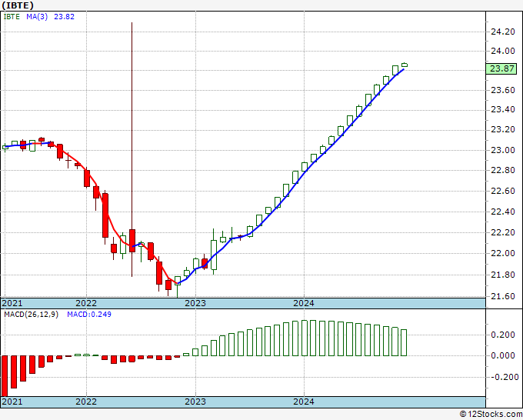The height and width of the screenshot is (420, 523).
Task: Click the 2021 label on price chart axis
Action: coord(12,303)
